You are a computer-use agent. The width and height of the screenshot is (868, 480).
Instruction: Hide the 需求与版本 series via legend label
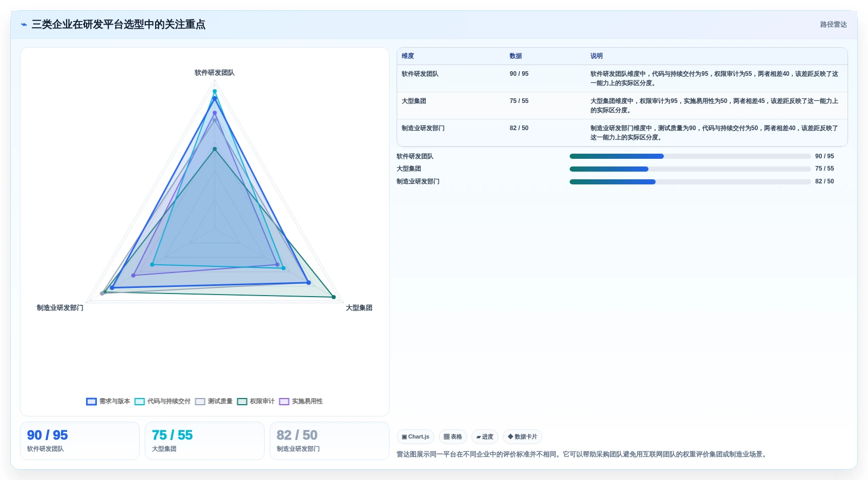[x=115, y=402]
